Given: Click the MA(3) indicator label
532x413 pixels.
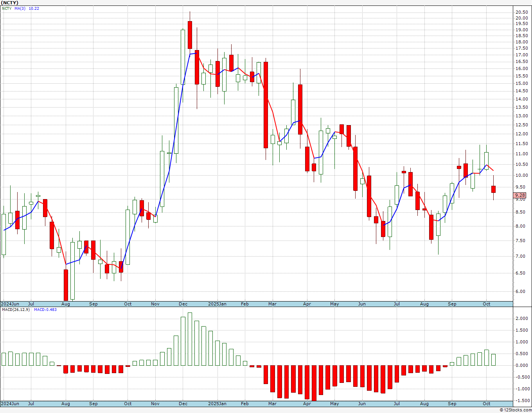Looking at the screenshot, I should (21, 8).
